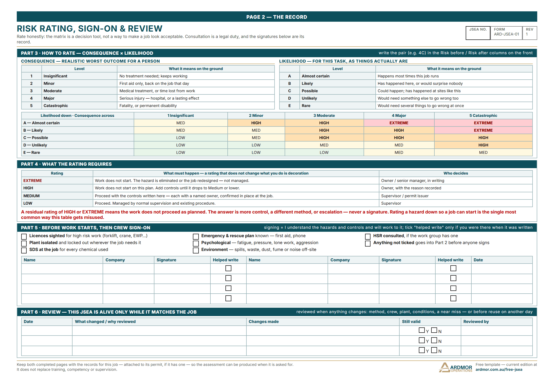
Task: Click 'Owner / senior manager, in writing'
Action: point(412,180)
